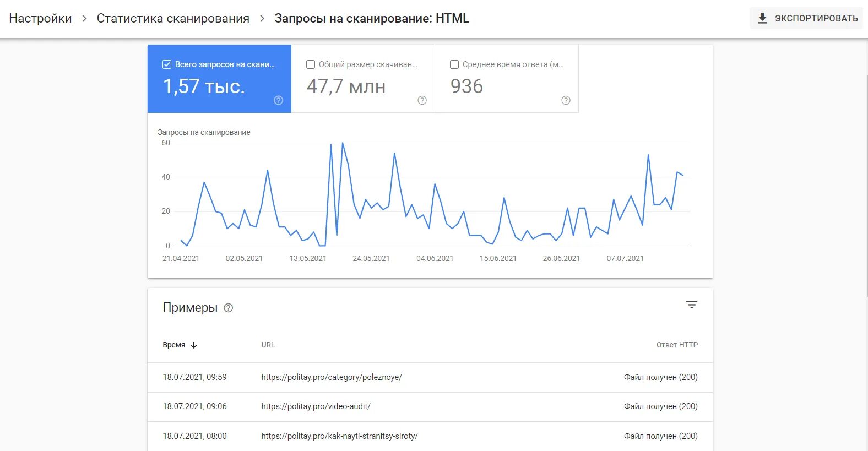Image resolution: width=868 pixels, height=451 pixels.
Task: Click the export download icon
Action: [x=762, y=18]
